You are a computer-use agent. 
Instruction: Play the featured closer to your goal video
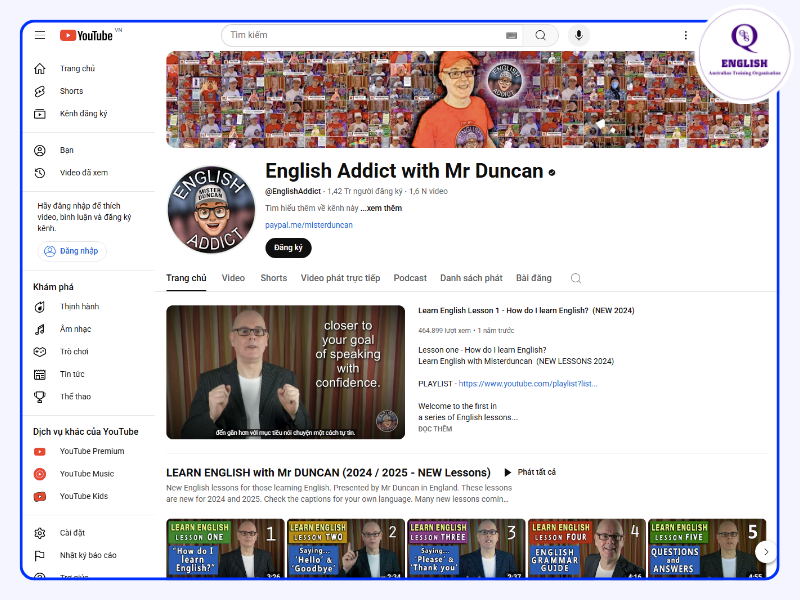pos(286,372)
